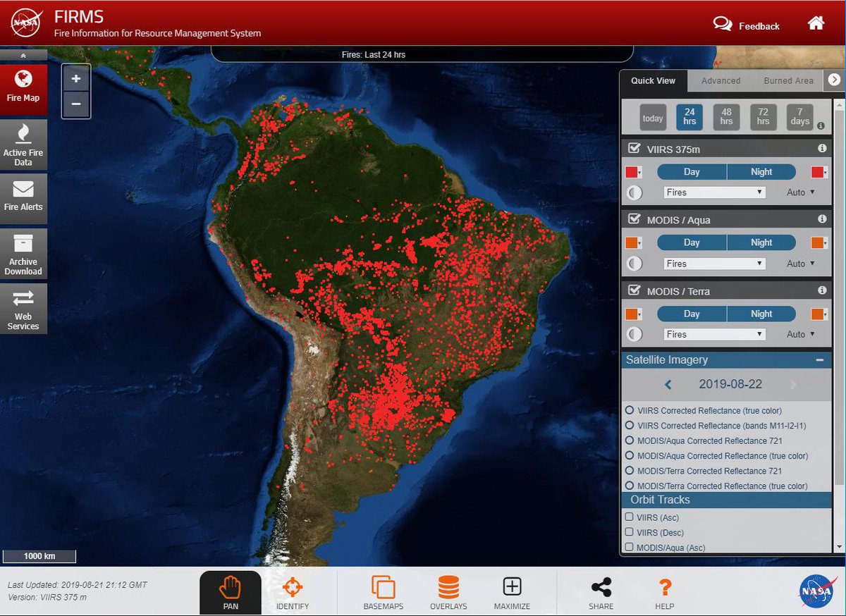Maximize the map view
The image size is (846, 616).
click(x=512, y=592)
